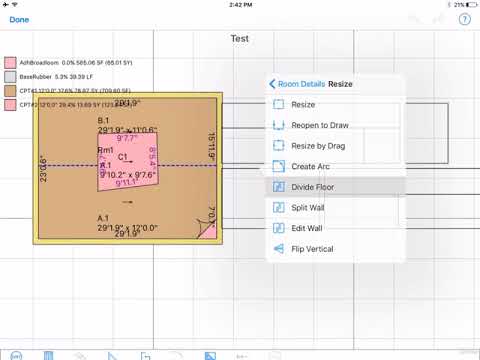Tap the circular first icon in bottom toolbar
The width and height of the screenshot is (480, 360).
[16, 356]
